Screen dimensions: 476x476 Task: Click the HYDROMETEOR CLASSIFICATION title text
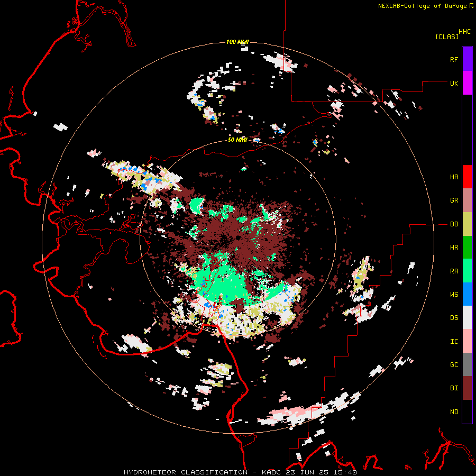click(x=186, y=472)
